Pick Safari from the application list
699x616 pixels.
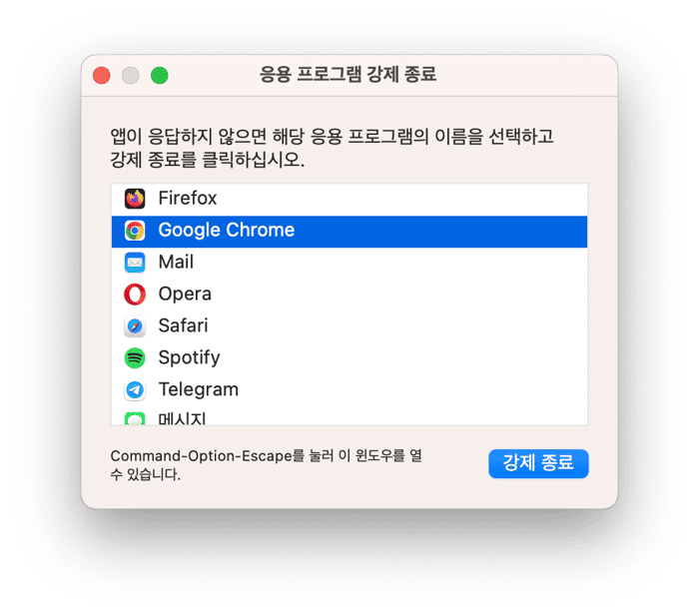[x=349, y=326]
